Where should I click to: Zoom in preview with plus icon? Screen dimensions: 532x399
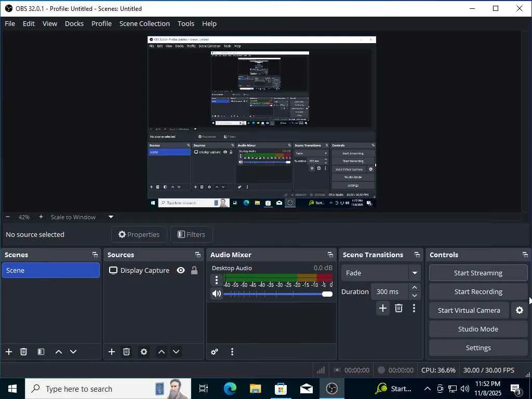[x=41, y=217]
